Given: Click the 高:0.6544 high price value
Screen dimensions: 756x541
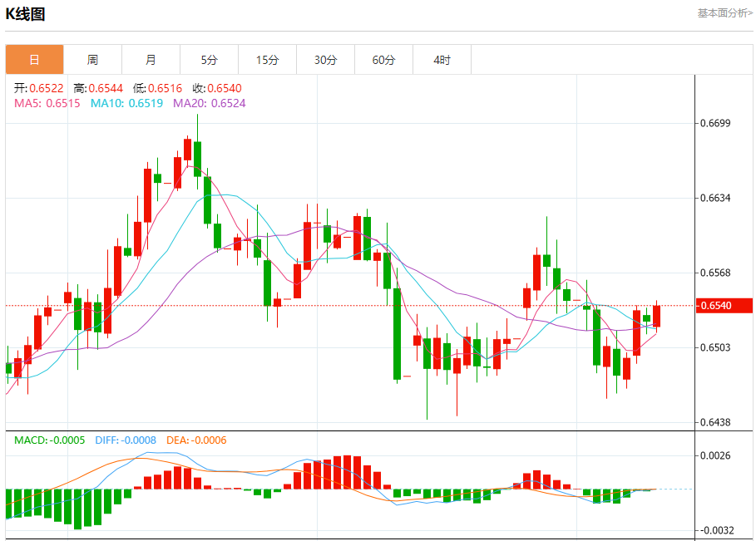Looking at the screenshot, I should [x=98, y=88].
